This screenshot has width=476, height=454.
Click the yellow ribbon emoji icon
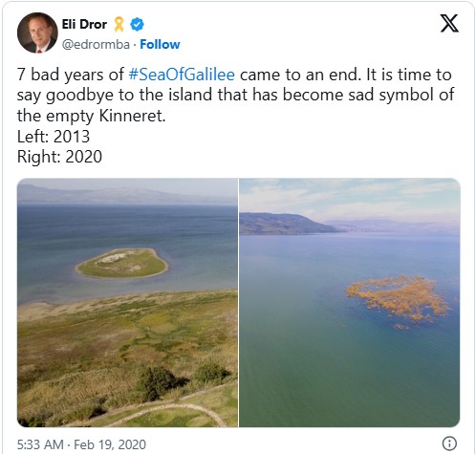(x=119, y=25)
